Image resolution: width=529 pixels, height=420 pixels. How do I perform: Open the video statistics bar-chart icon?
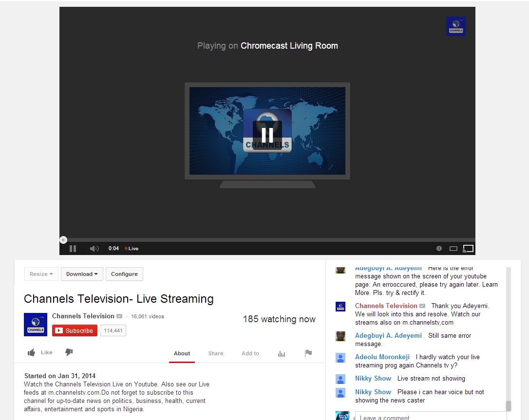(x=281, y=353)
